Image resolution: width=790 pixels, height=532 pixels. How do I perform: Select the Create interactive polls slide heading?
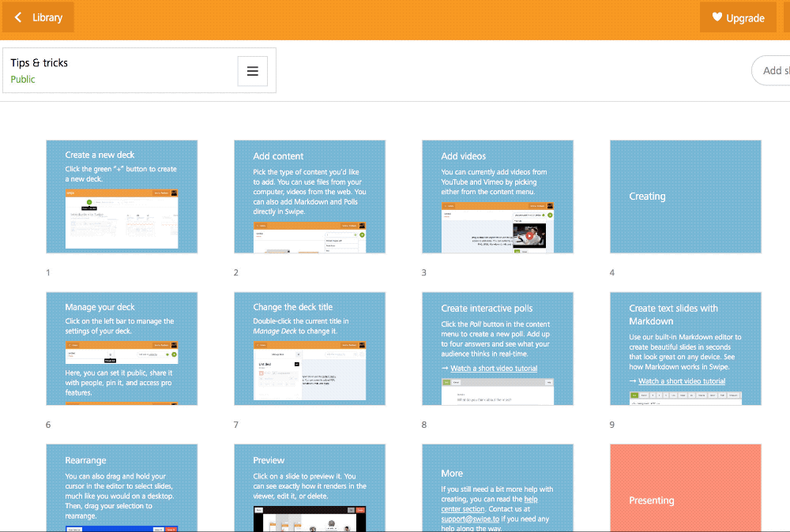tap(487, 309)
